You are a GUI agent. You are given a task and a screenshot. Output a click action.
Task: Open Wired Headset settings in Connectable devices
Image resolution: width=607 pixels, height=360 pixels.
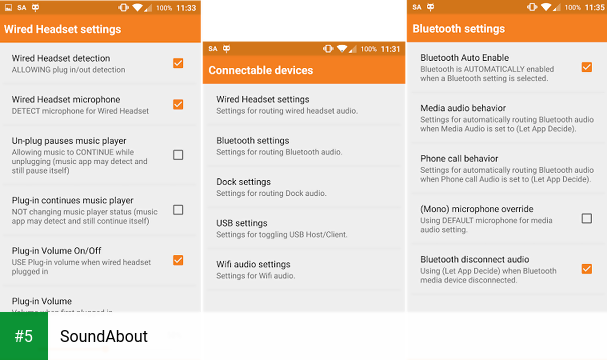pyautogui.click(x=304, y=105)
